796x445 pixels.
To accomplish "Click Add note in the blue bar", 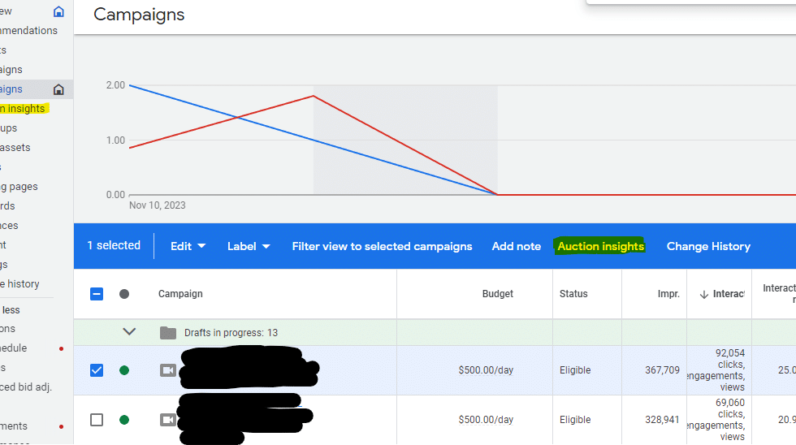I will 516,246.
